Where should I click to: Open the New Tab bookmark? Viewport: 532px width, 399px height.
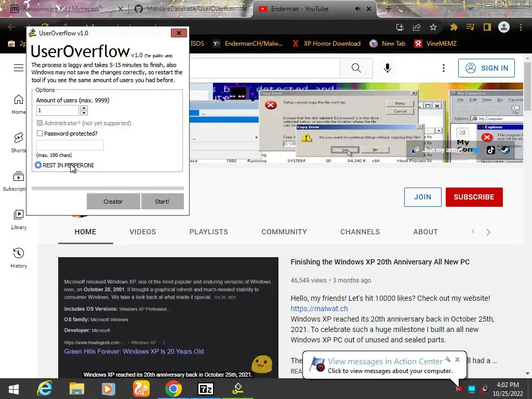click(x=388, y=44)
